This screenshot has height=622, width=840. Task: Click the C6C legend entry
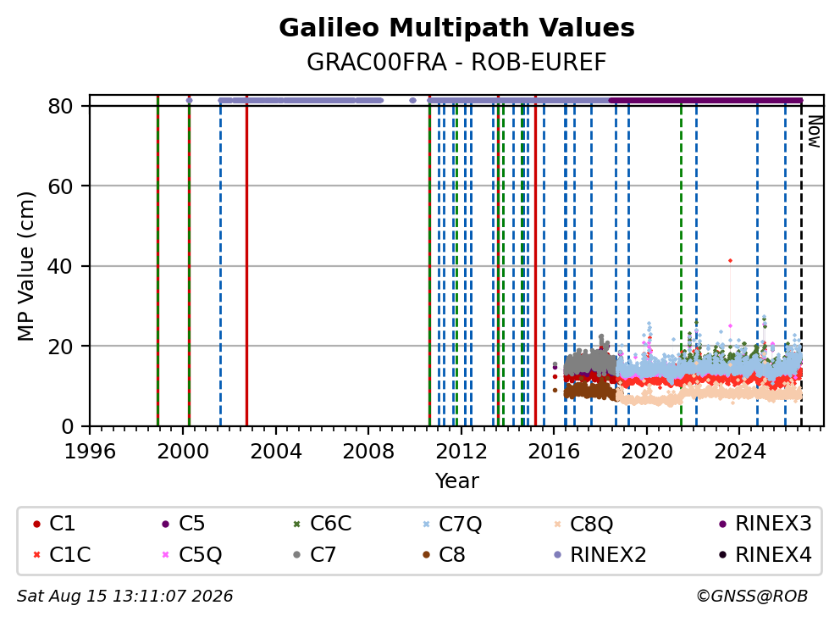point(322,524)
